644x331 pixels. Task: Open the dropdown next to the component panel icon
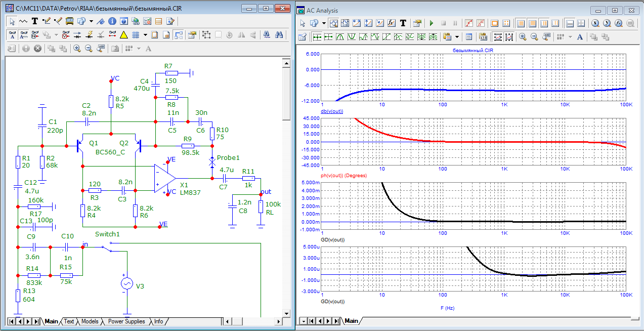91,21
